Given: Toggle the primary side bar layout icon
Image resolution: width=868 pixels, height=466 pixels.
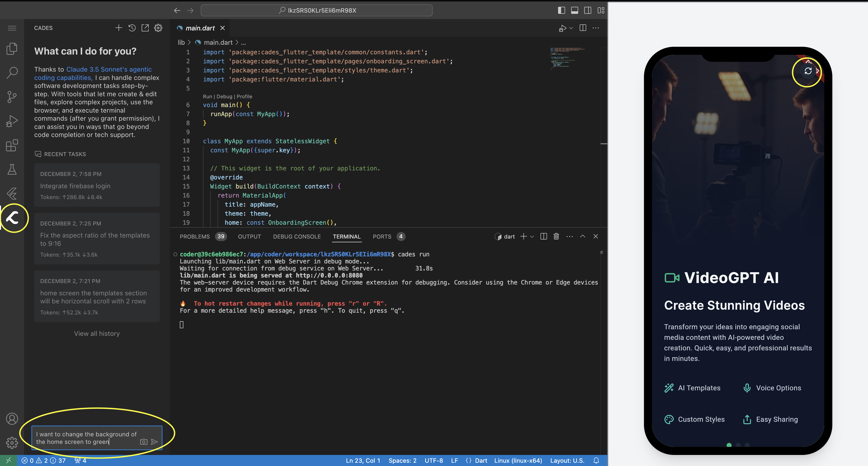Looking at the screenshot, I should pyautogui.click(x=561, y=11).
